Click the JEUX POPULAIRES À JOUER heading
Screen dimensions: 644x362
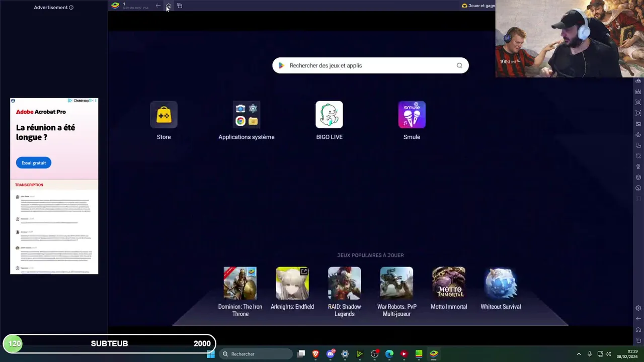point(370,255)
